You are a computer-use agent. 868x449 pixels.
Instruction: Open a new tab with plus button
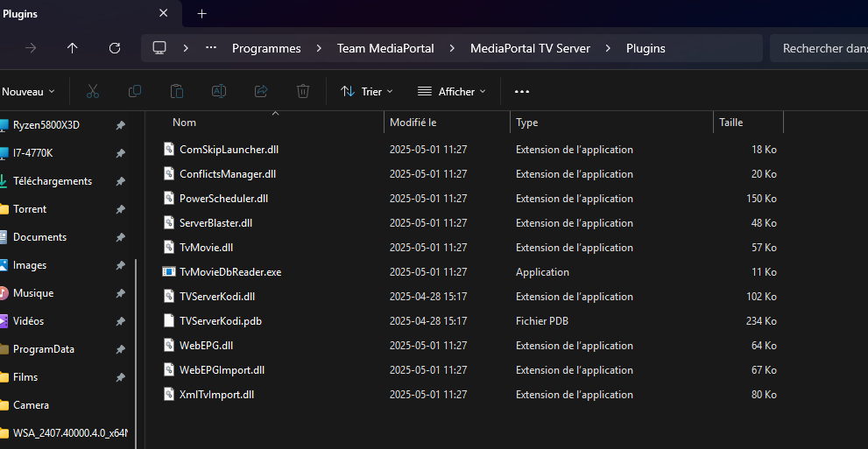click(202, 14)
